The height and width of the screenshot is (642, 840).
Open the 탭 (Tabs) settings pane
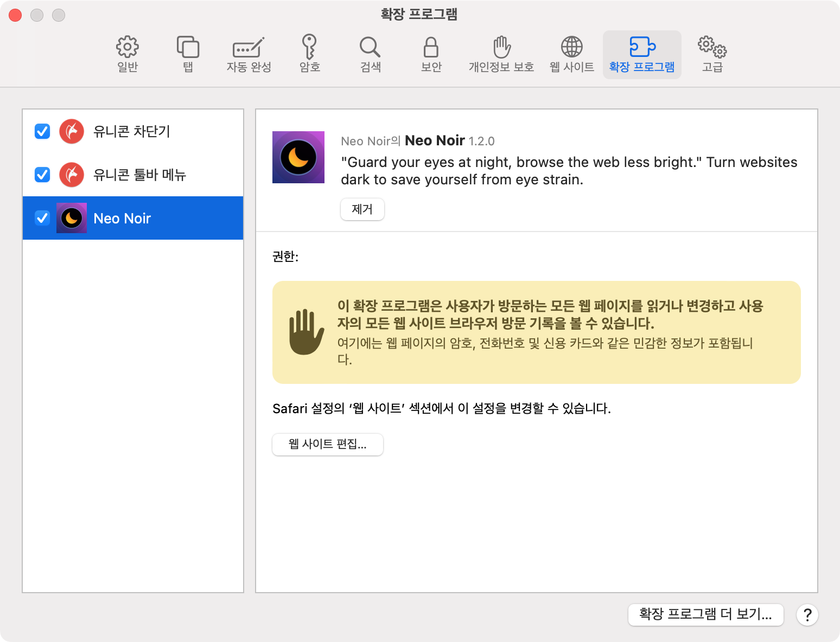click(188, 54)
